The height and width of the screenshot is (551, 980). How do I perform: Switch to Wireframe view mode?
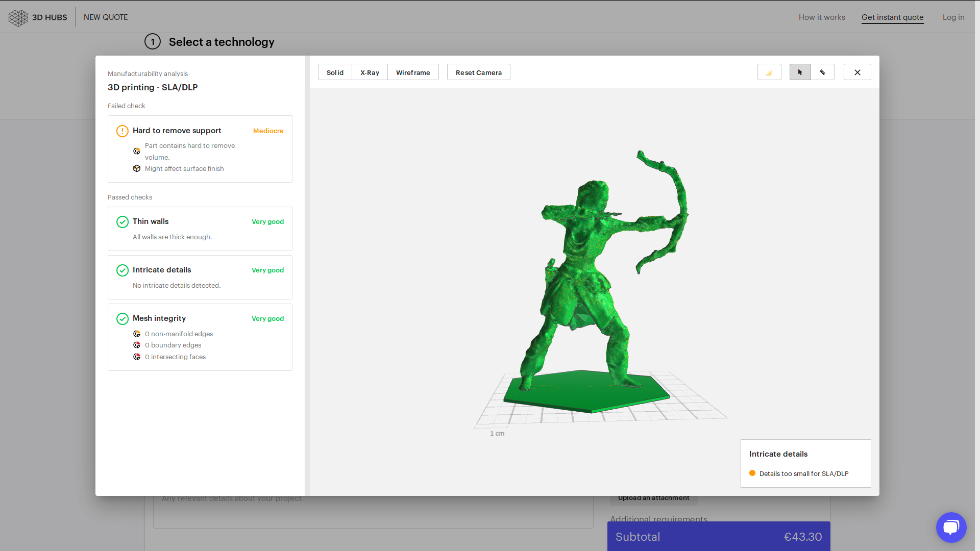point(413,72)
